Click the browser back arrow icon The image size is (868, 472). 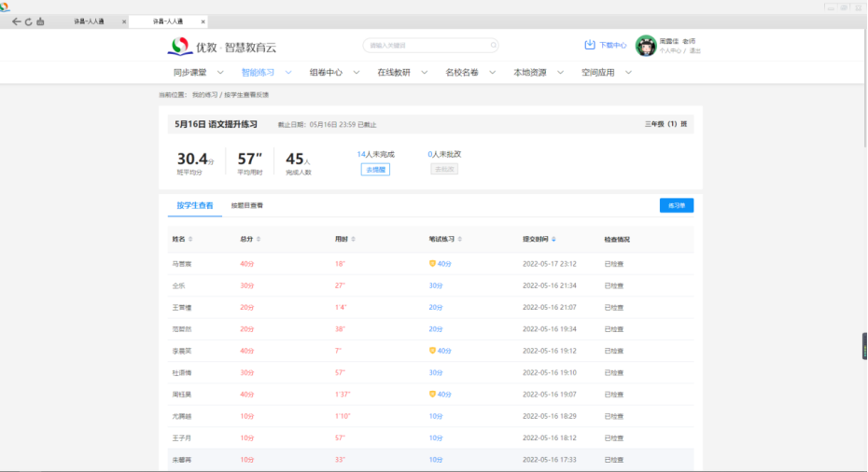point(16,21)
